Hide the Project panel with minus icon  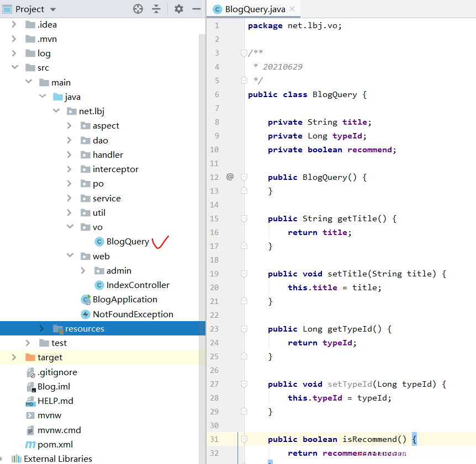196,9
